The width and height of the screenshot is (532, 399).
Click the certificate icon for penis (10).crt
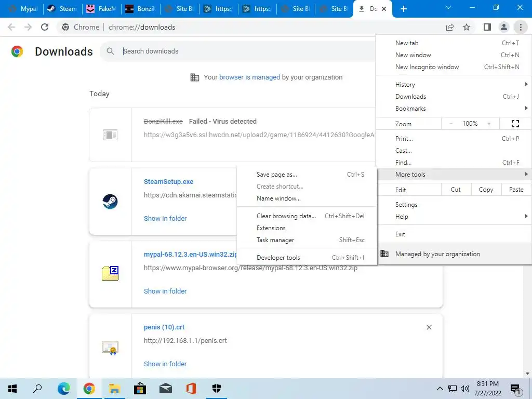pyautogui.click(x=110, y=348)
